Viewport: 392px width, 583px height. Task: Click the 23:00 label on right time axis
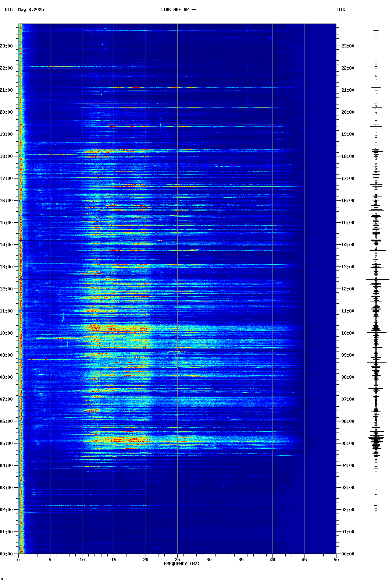348,46
